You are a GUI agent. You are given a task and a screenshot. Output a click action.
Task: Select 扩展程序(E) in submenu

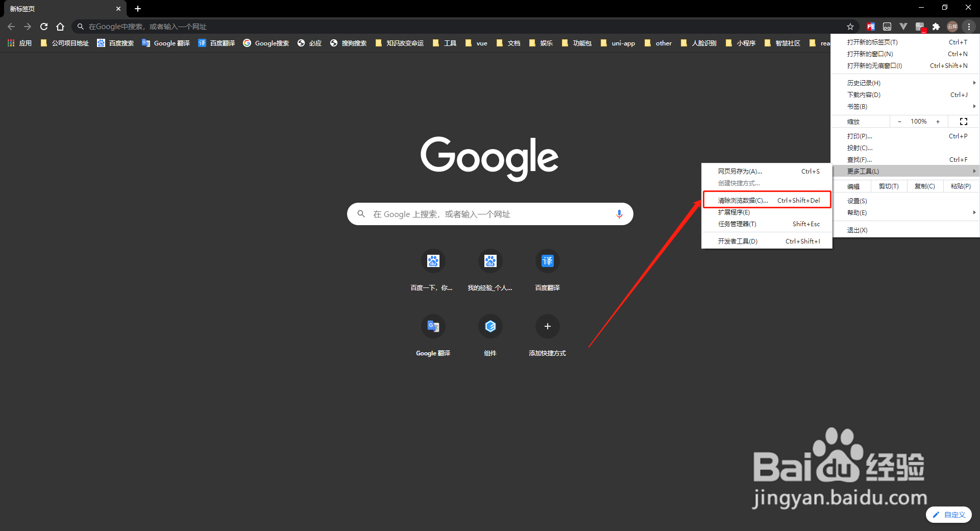point(767,212)
